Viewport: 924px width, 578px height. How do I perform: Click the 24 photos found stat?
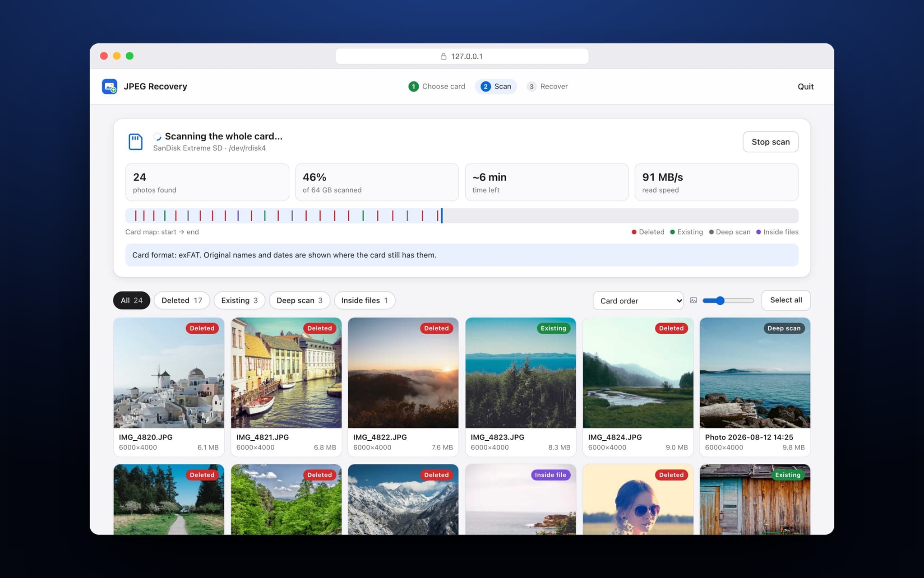click(x=207, y=182)
